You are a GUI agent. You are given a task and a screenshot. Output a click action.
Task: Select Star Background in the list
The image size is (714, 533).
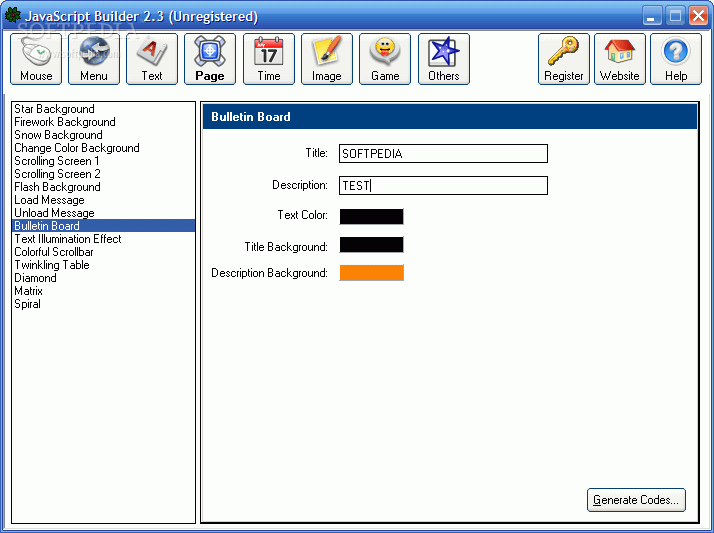click(x=103, y=109)
